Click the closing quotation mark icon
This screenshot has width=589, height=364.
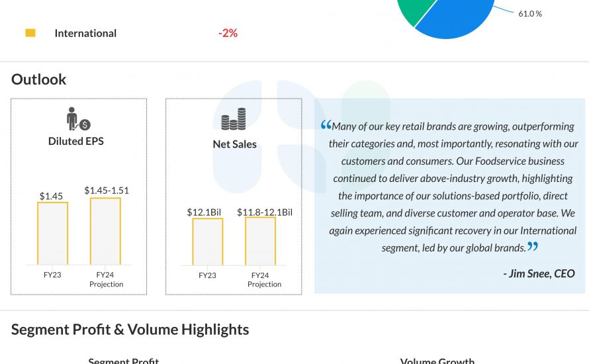point(533,247)
